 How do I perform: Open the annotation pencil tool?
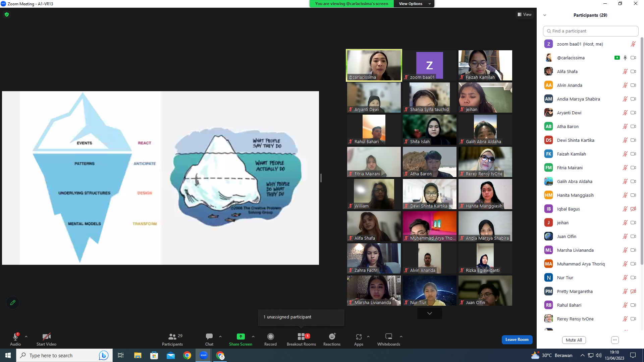(x=13, y=303)
